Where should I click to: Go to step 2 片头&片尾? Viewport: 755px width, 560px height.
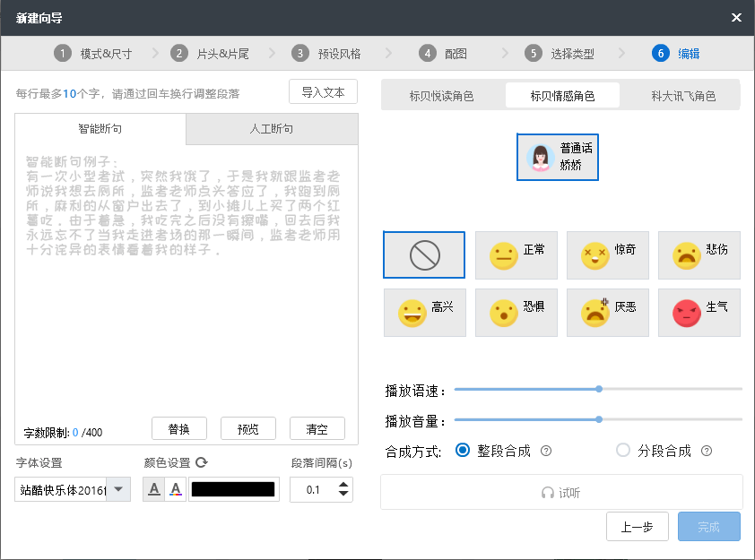coord(210,54)
